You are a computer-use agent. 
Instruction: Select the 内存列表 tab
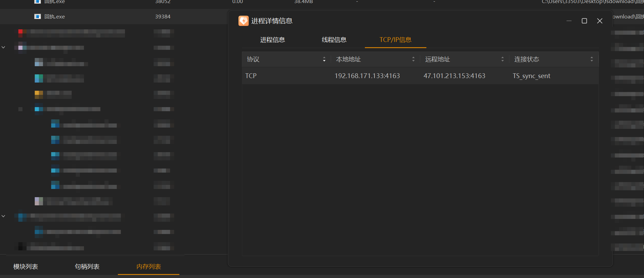click(x=149, y=266)
